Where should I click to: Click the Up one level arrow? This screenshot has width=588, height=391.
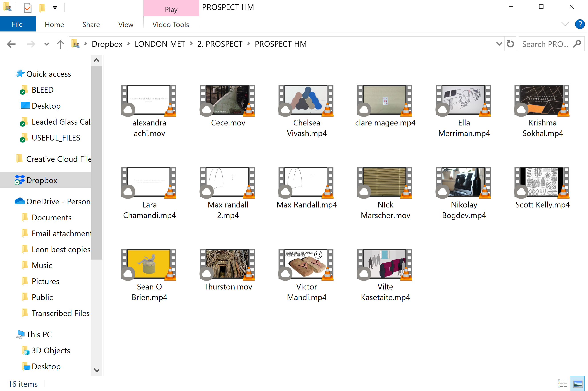[60, 44]
